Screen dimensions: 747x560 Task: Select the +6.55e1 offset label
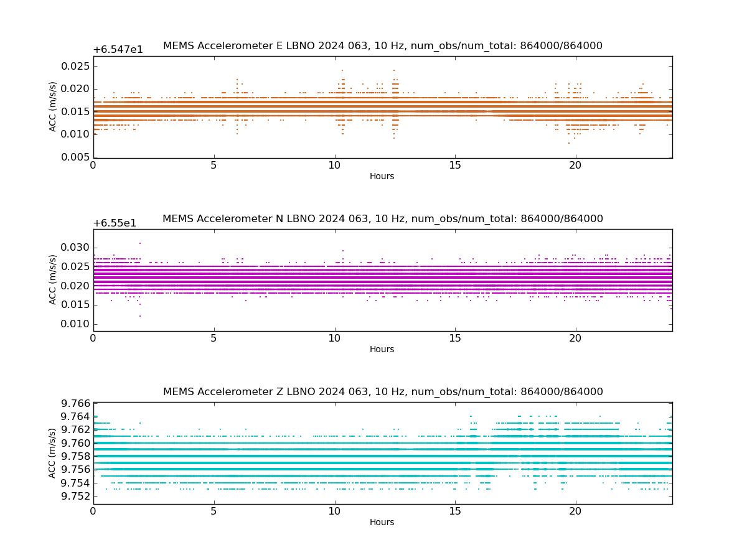115,223
